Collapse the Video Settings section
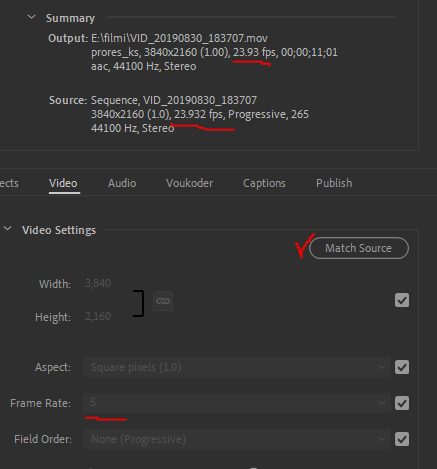Viewport: 437px width, 469px height. (8, 229)
